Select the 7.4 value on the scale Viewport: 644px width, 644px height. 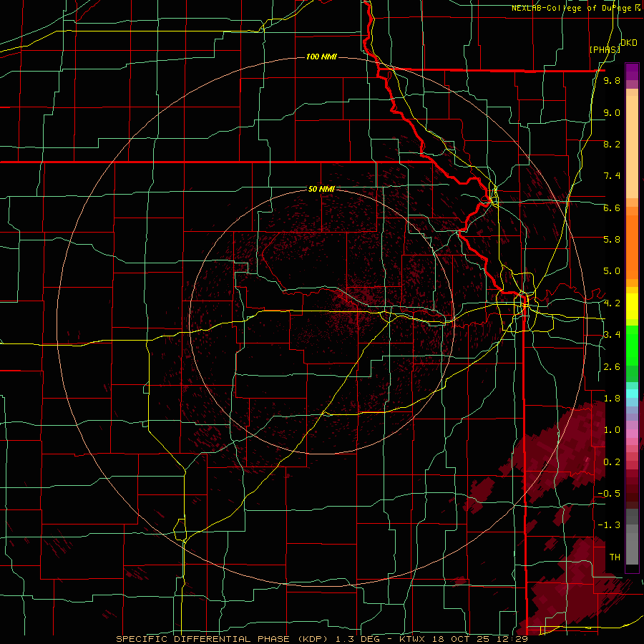coord(612,176)
